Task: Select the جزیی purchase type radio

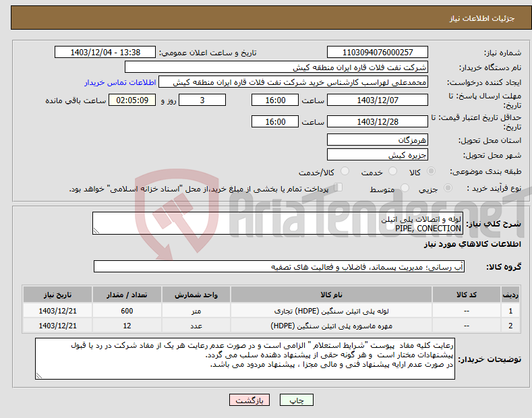Action: pos(448,187)
